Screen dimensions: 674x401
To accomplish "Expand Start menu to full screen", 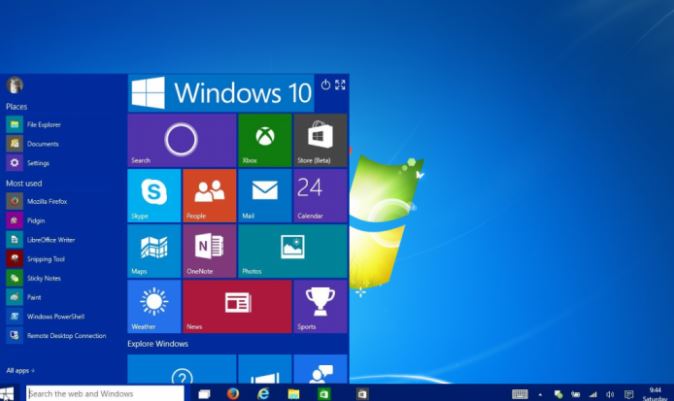I will [x=340, y=85].
